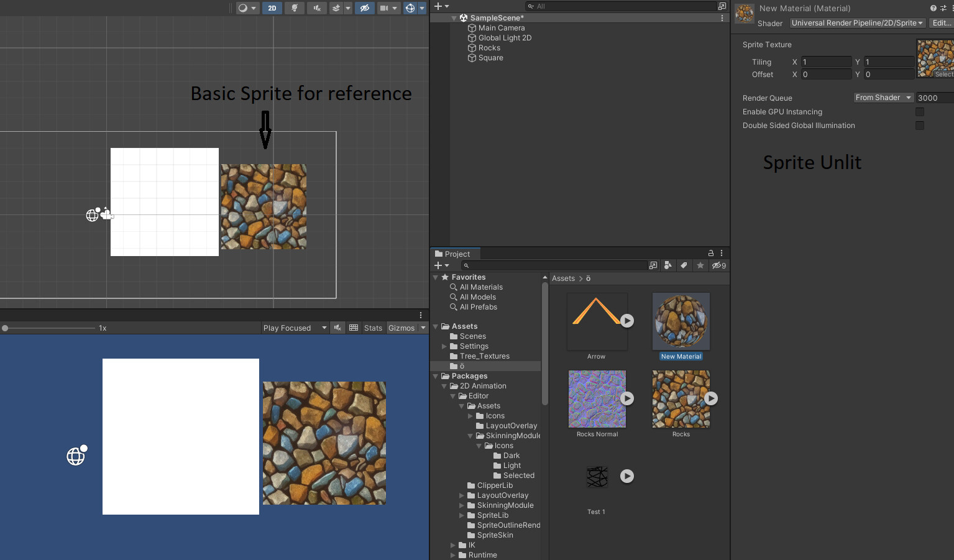Viewport: 954px width, 560px height.
Task: Open the From Shader render queue dropdown
Action: (883, 98)
